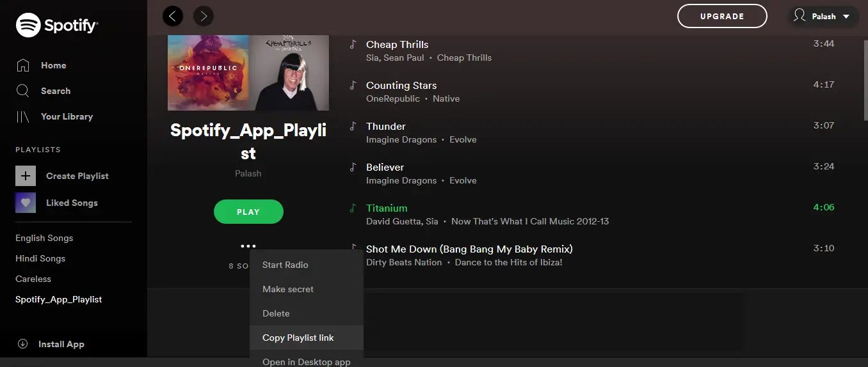Screen dimensions: 868x367
Task: Go back with the left arrow button
Action: click(x=173, y=16)
